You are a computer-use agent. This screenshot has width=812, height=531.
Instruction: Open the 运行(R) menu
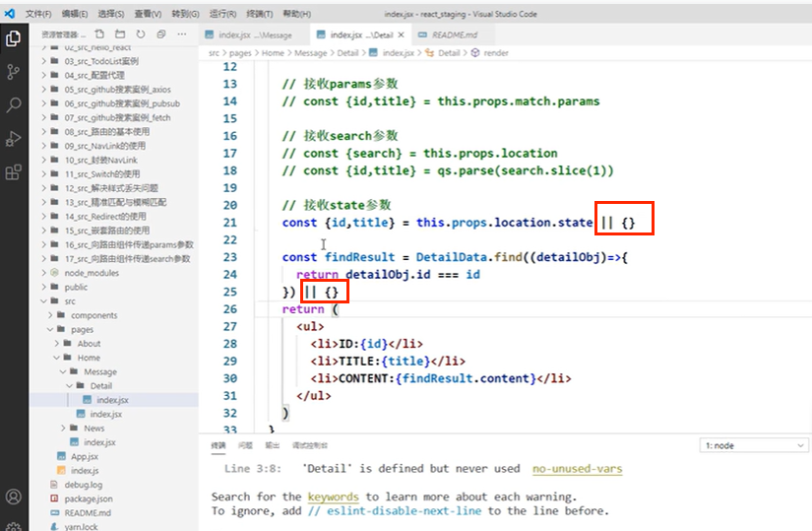point(222,14)
